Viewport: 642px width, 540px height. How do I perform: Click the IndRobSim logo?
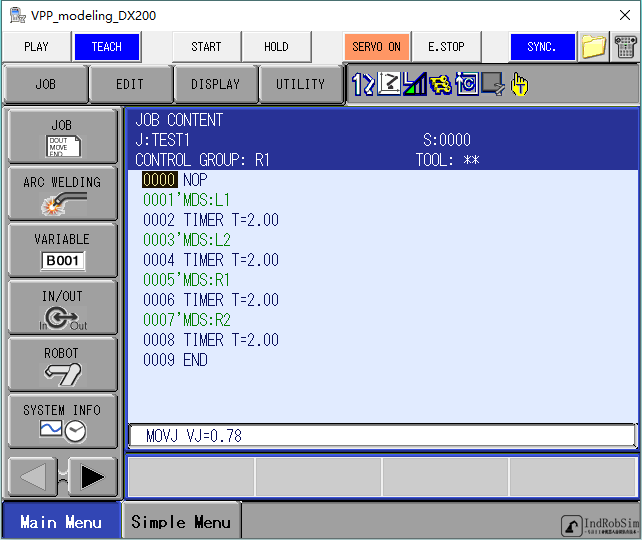point(600,525)
